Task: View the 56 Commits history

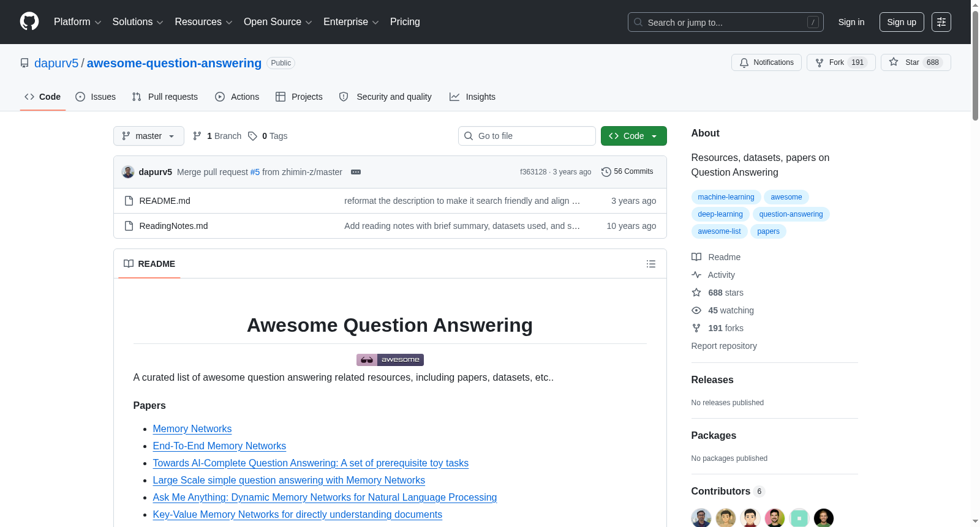Action: click(627, 171)
